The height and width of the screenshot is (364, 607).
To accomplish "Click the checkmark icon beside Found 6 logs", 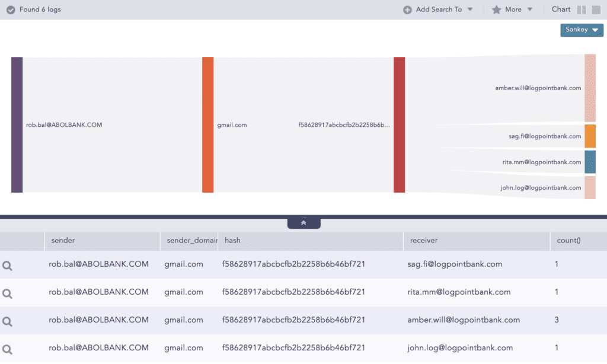I will tap(11, 9).
